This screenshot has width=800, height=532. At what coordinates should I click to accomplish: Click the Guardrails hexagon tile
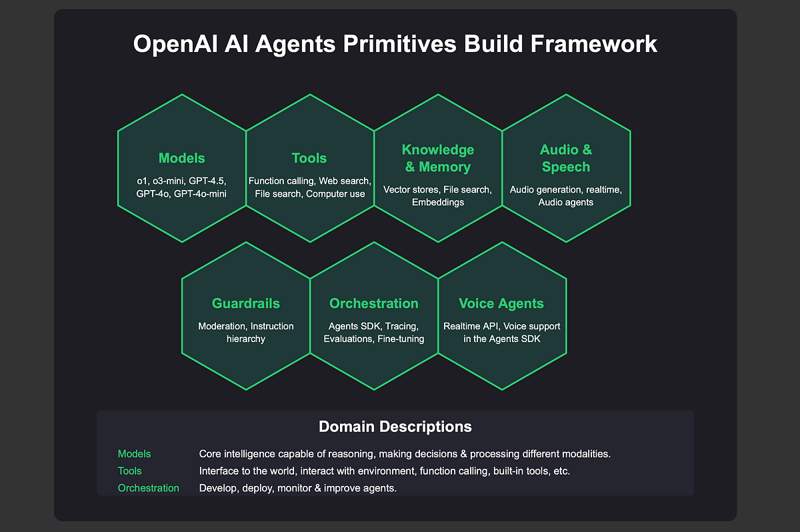coord(245,315)
